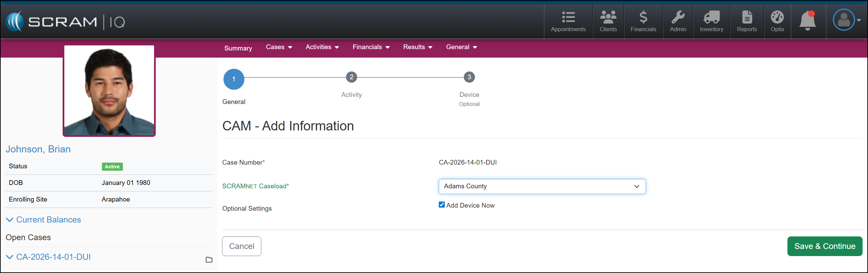Open the Cases menu

click(279, 47)
